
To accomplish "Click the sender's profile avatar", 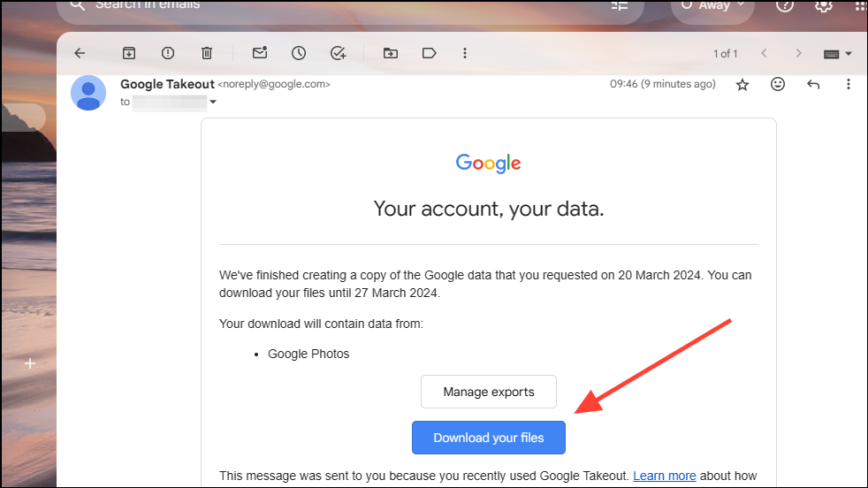I will (x=88, y=93).
